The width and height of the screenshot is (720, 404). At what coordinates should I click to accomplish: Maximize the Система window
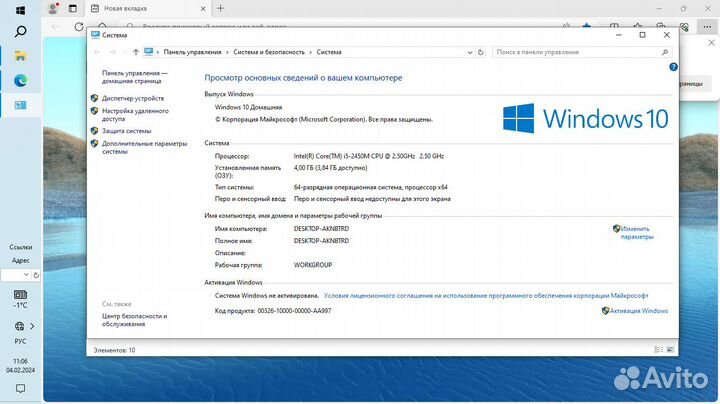tap(642, 35)
